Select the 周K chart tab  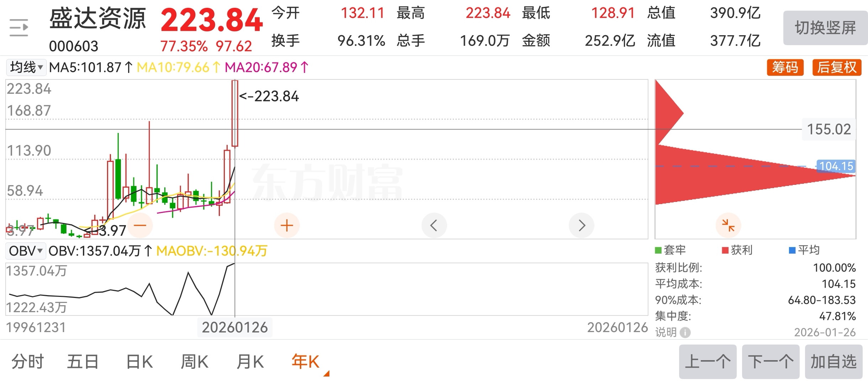[194, 362]
